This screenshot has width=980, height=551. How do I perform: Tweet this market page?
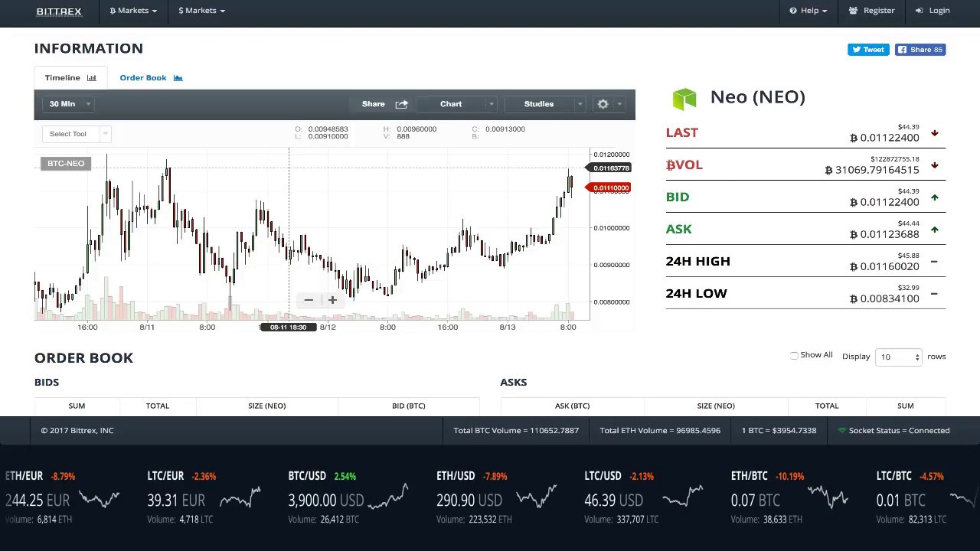pos(867,50)
